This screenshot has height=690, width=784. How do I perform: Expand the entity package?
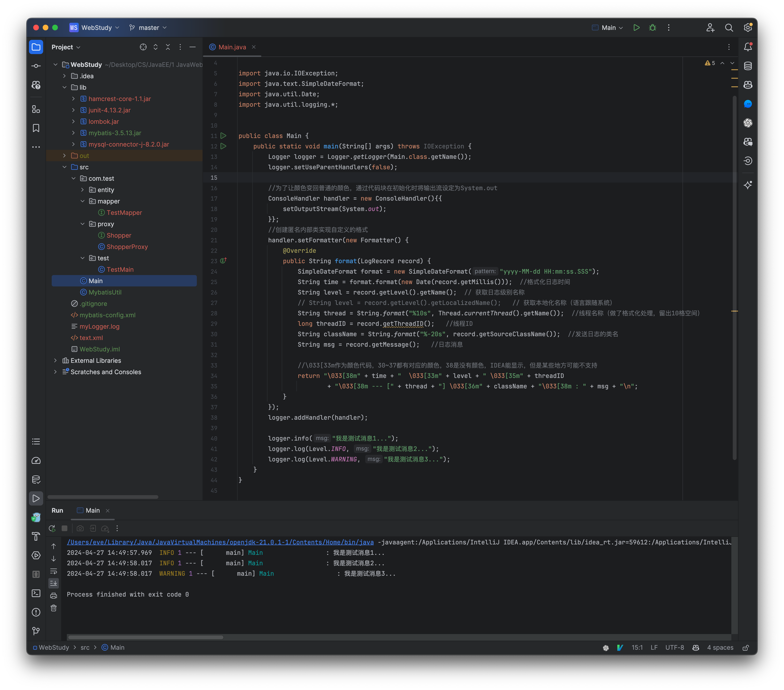(82, 189)
